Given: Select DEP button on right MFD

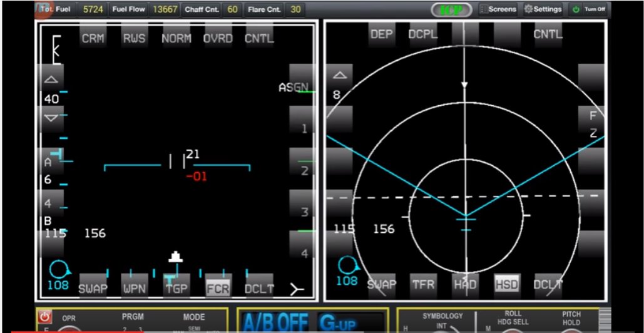Looking at the screenshot, I should pos(381,34).
